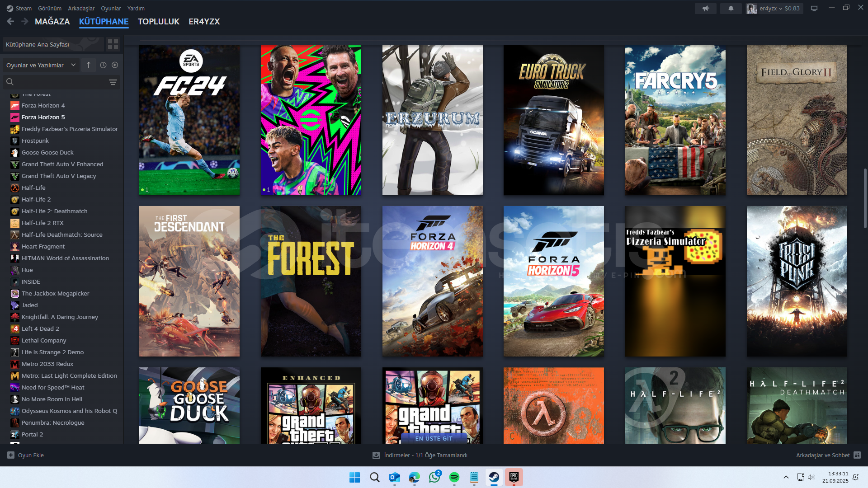868x488 pixels.
Task: Open the Yardım menu
Action: pos(136,8)
